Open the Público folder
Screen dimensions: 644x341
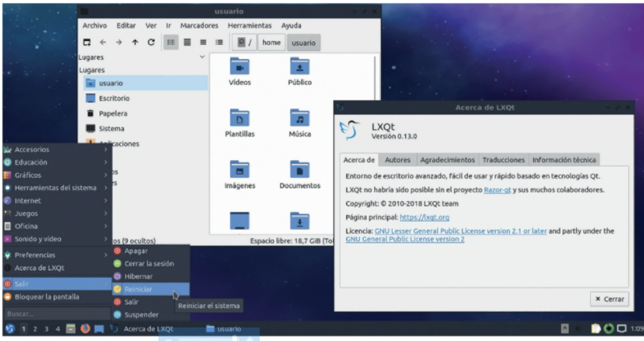tap(300, 72)
